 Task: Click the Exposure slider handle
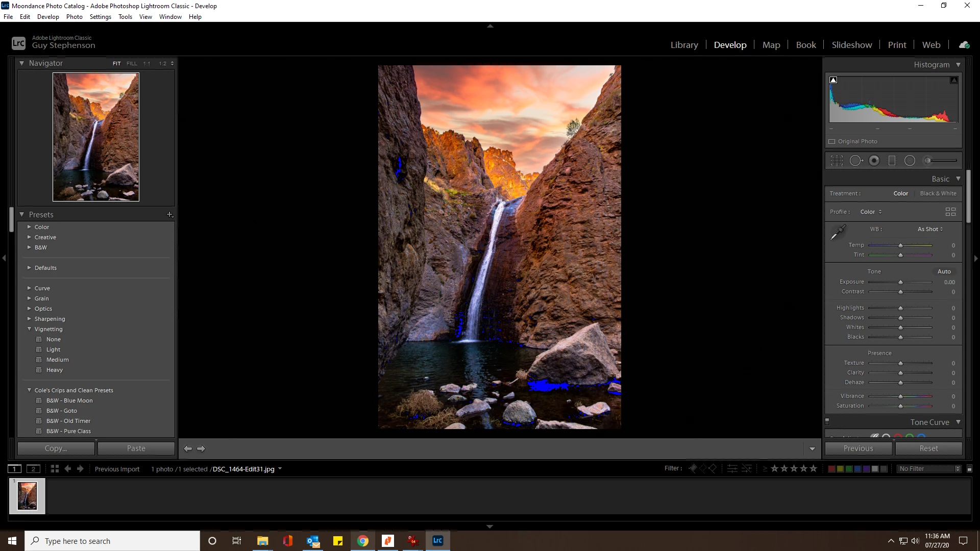click(x=900, y=282)
